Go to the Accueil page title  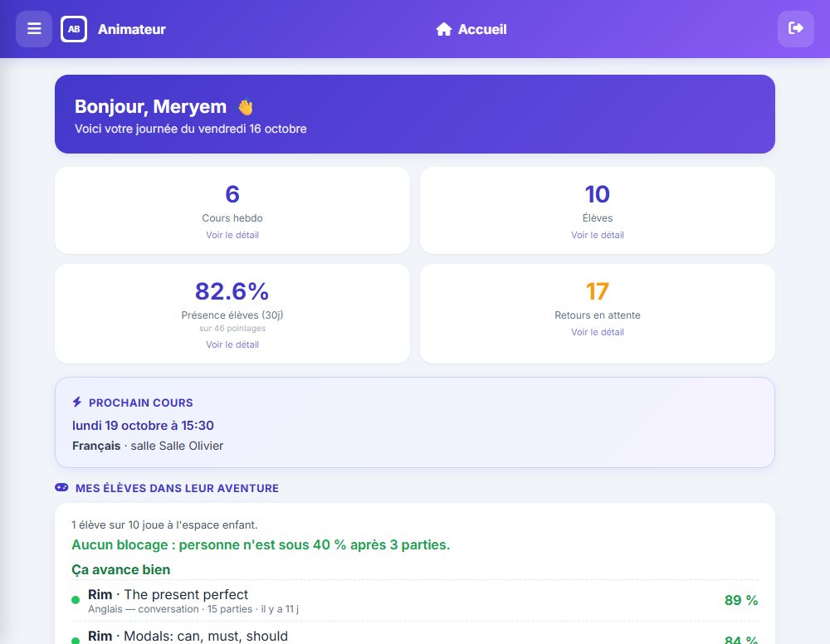[482, 29]
